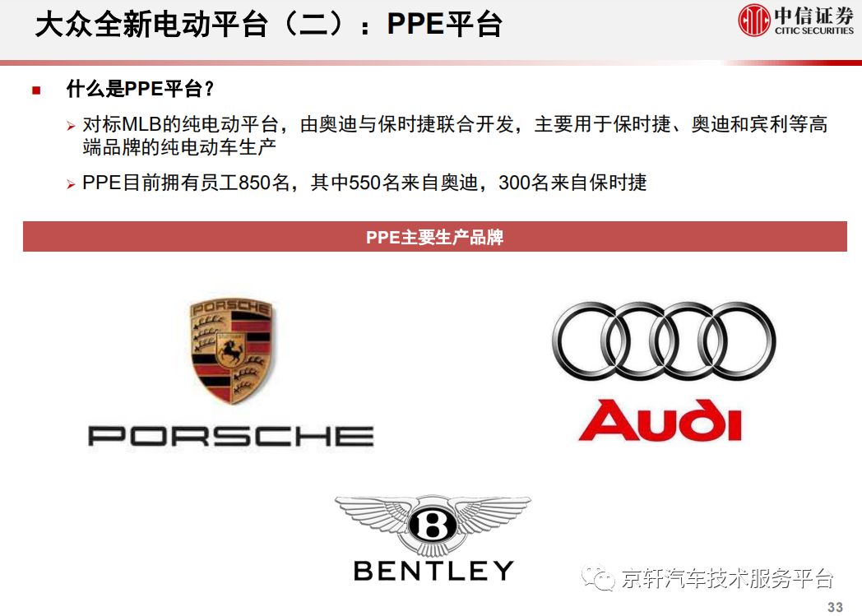862x616 pixels.
Task: Click the 中信证券 company name text
Action: coord(814,15)
